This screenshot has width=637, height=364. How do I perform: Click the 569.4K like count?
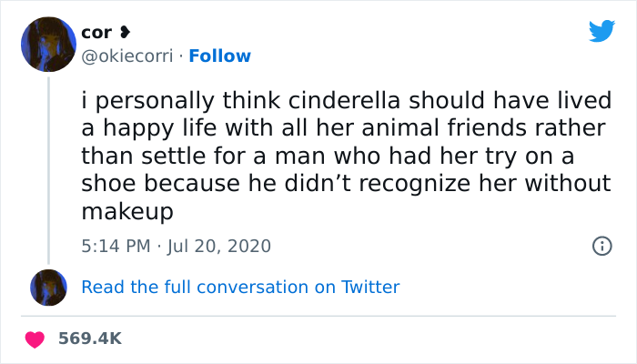point(89,339)
